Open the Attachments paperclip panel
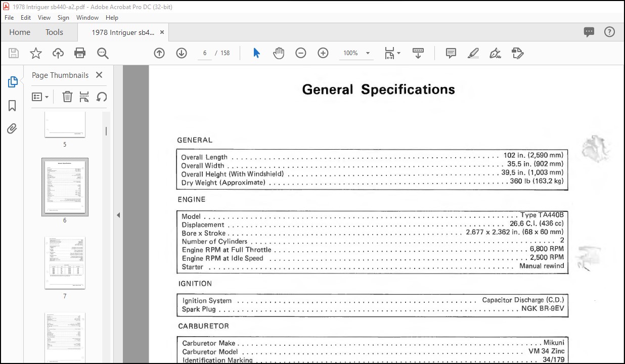Viewport: 625px width, 364px height. click(x=13, y=129)
